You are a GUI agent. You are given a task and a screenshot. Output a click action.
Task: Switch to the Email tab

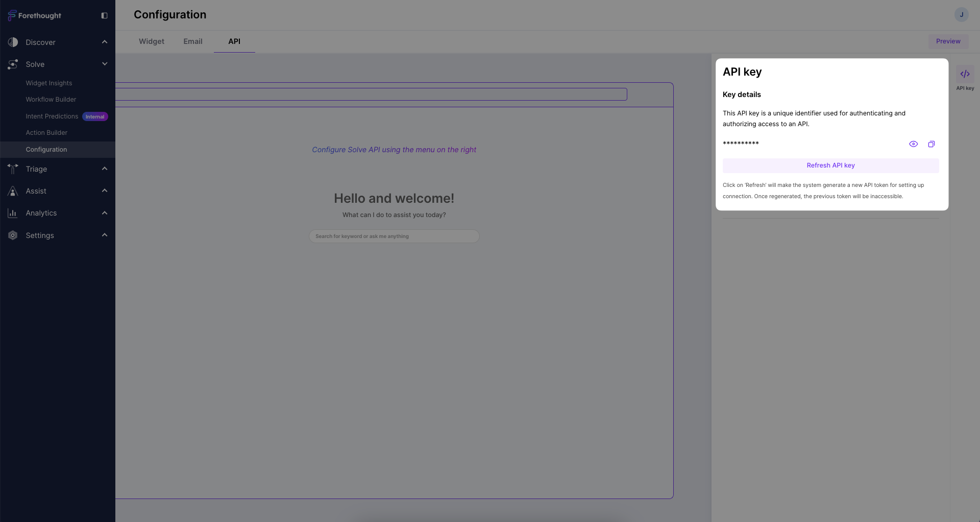click(193, 41)
